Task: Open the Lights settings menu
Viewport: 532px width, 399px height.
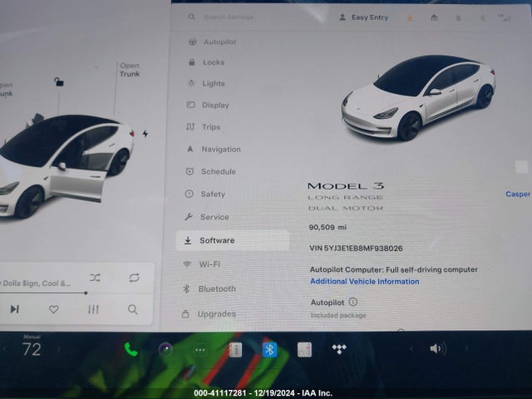Action: click(x=206, y=83)
